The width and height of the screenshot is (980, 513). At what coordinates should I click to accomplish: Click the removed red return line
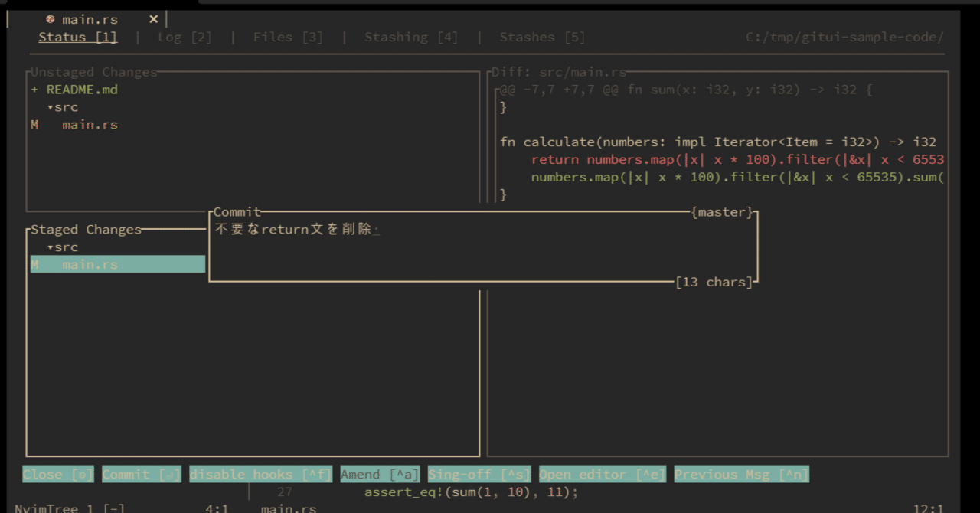(737, 159)
